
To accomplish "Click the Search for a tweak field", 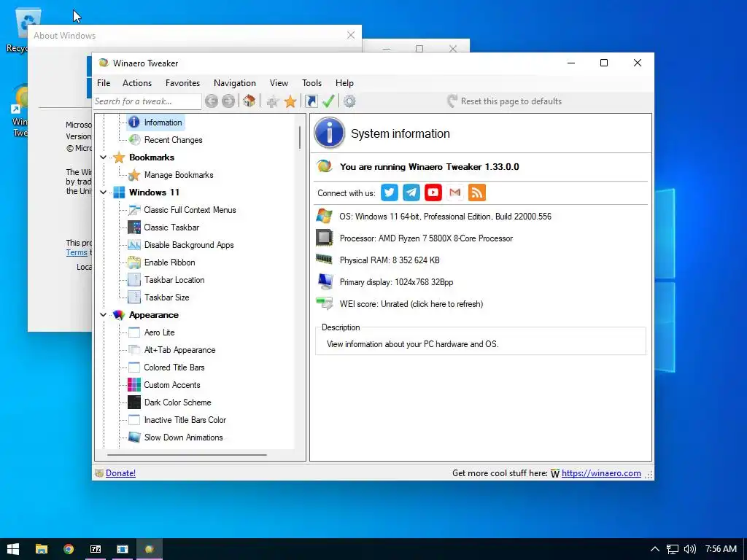I will tap(147, 101).
